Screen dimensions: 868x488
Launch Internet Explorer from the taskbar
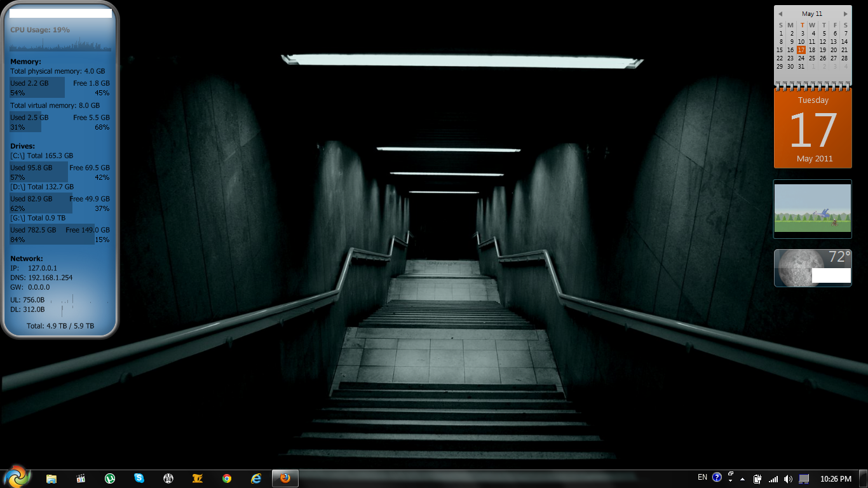tap(256, 478)
